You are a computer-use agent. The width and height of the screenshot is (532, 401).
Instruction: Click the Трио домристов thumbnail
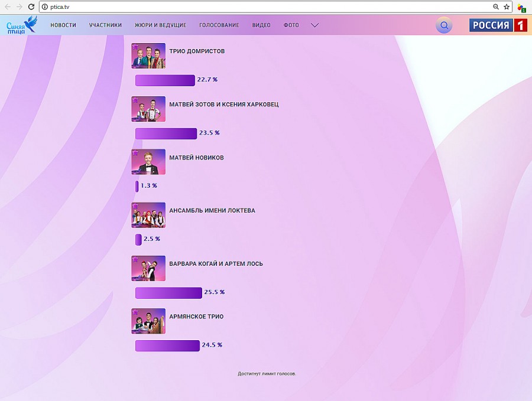pyautogui.click(x=148, y=56)
